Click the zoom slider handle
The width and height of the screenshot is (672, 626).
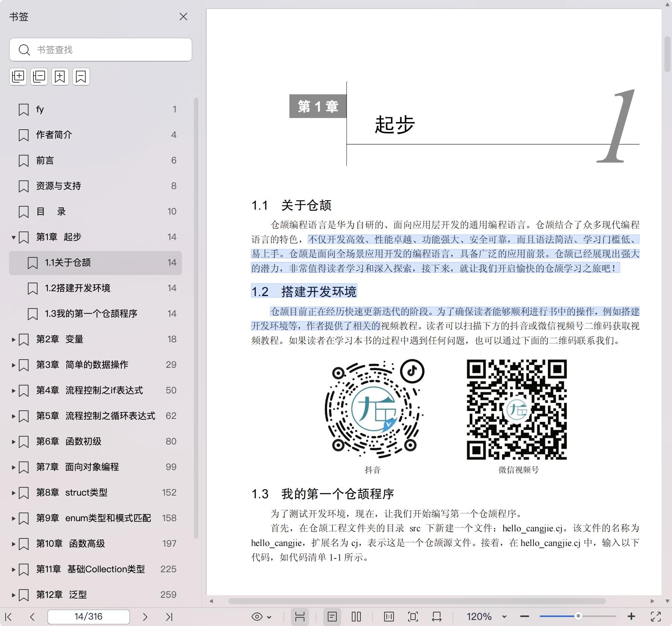pyautogui.click(x=578, y=616)
